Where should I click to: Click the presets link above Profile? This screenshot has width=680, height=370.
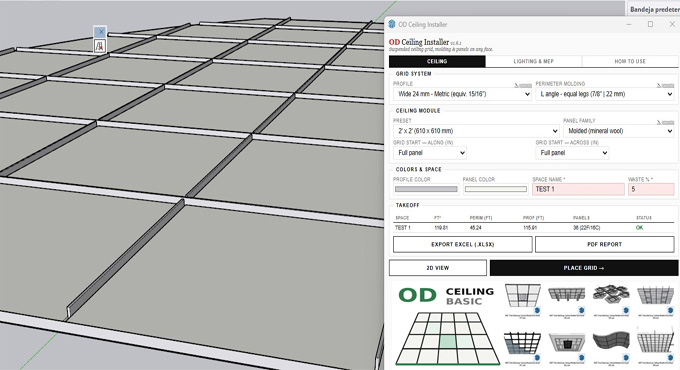[523, 85]
